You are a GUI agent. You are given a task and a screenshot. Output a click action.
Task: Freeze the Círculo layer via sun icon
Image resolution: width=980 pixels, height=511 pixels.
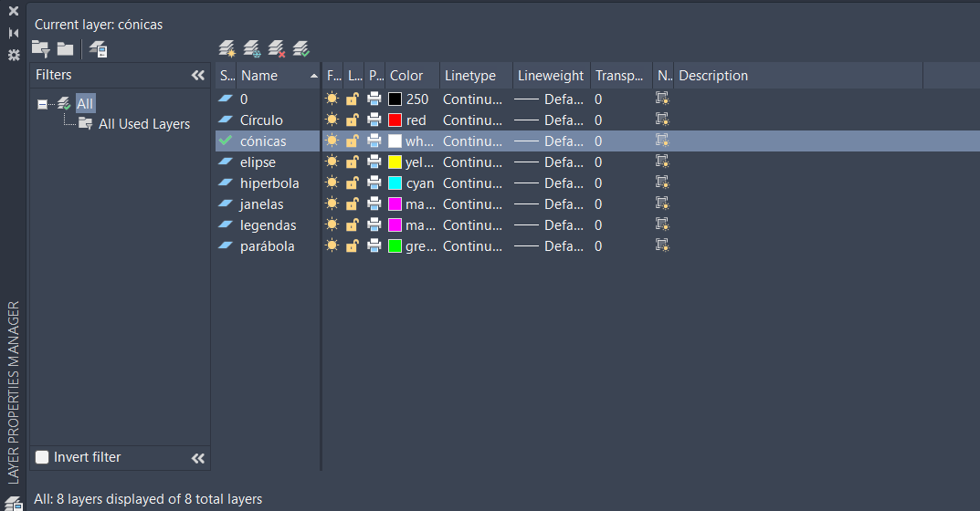pos(332,120)
